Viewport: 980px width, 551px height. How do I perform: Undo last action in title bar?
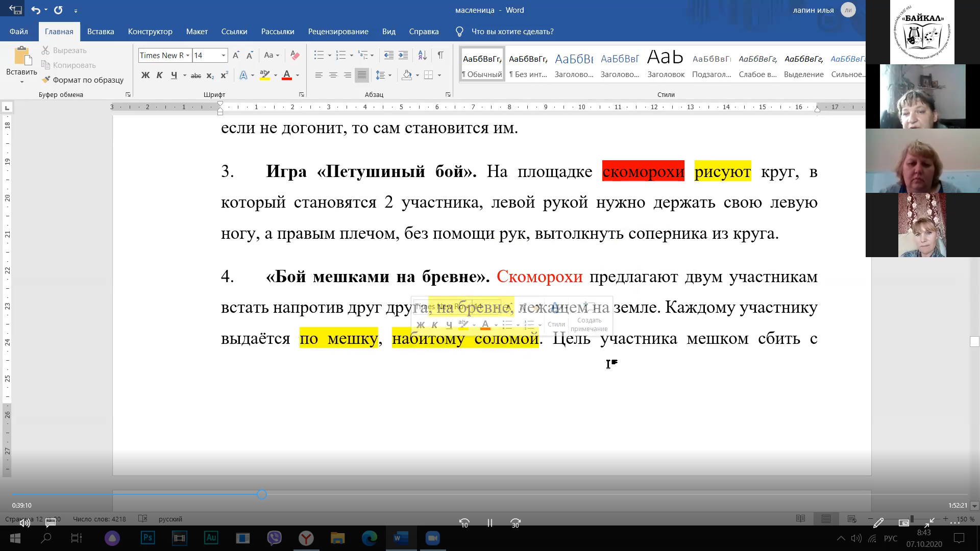click(x=35, y=10)
